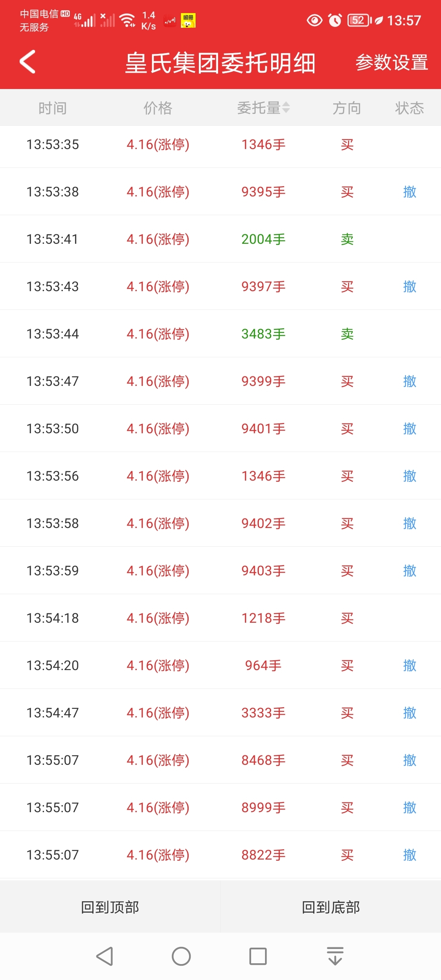Open recent apps square button
This screenshot has height=980, width=441.
258,956
